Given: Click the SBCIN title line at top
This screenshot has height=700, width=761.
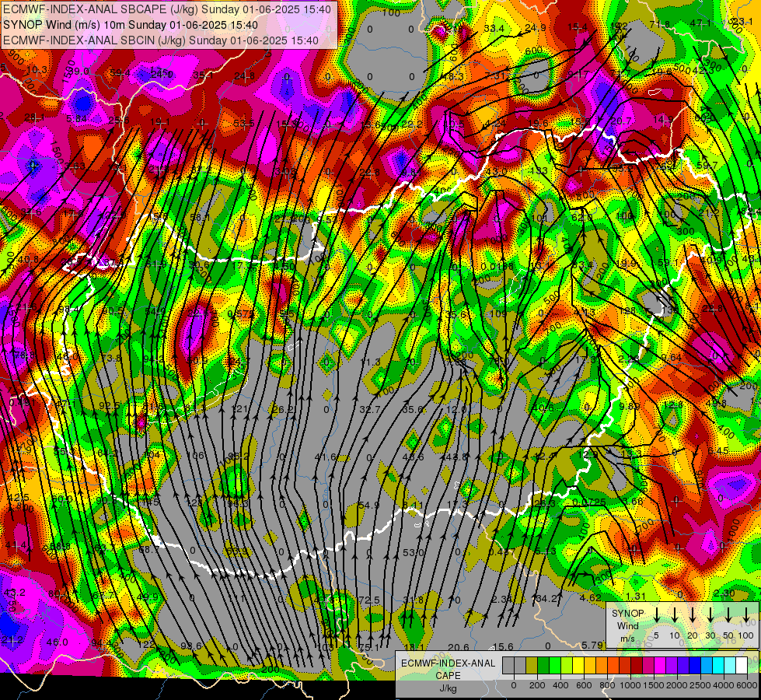Looking at the screenshot, I should click(161, 40).
